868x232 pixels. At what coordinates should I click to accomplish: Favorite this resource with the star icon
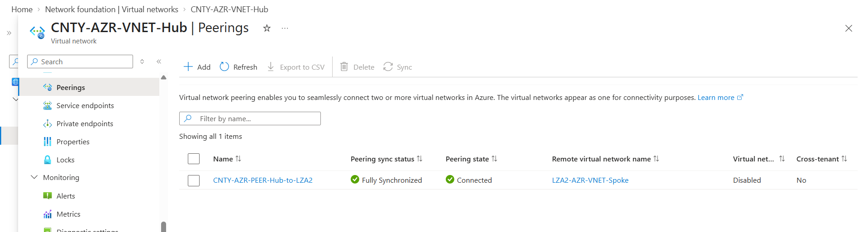pyautogui.click(x=267, y=28)
